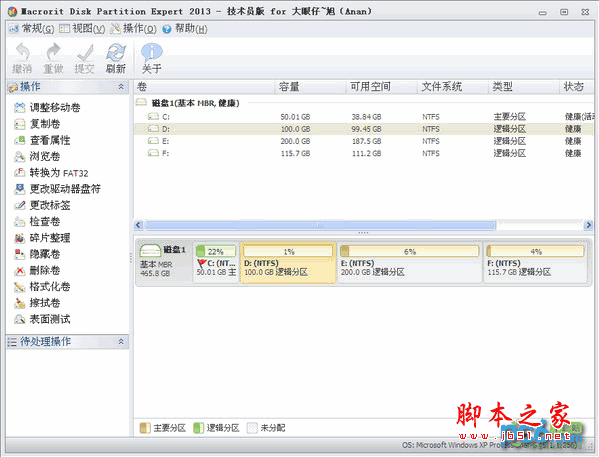The height and width of the screenshot is (457, 599).
Task: Select the F: (NTFS) 4% partition block
Action: pos(536,262)
